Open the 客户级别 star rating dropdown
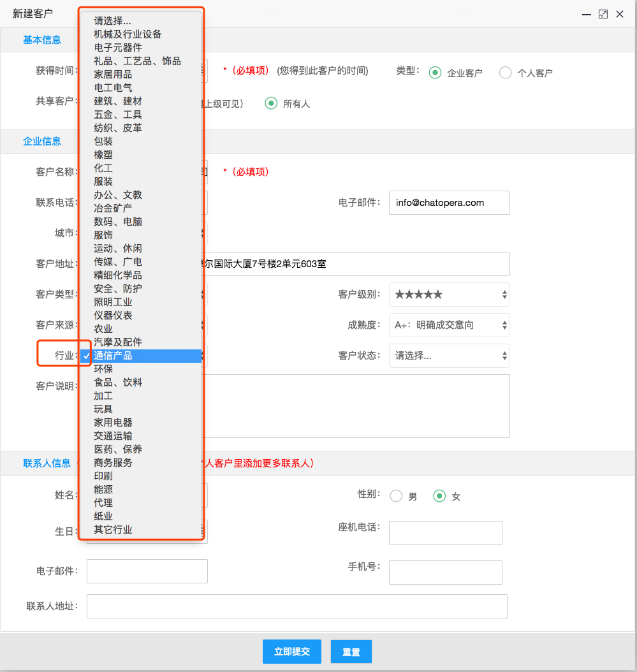The image size is (637, 672). (x=450, y=295)
